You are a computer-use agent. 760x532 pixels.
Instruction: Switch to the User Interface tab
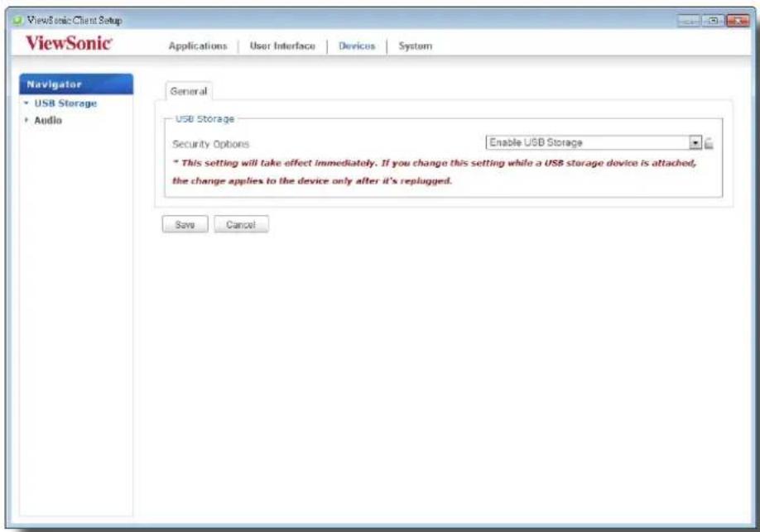click(282, 46)
